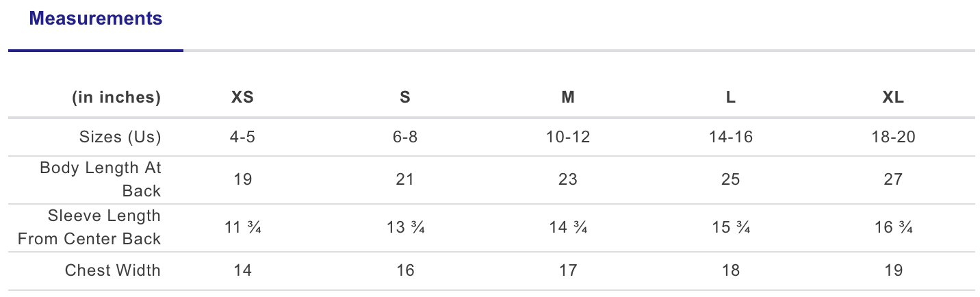
Task: Click 'Sleeve Length From Center Back' label
Action: [90, 227]
